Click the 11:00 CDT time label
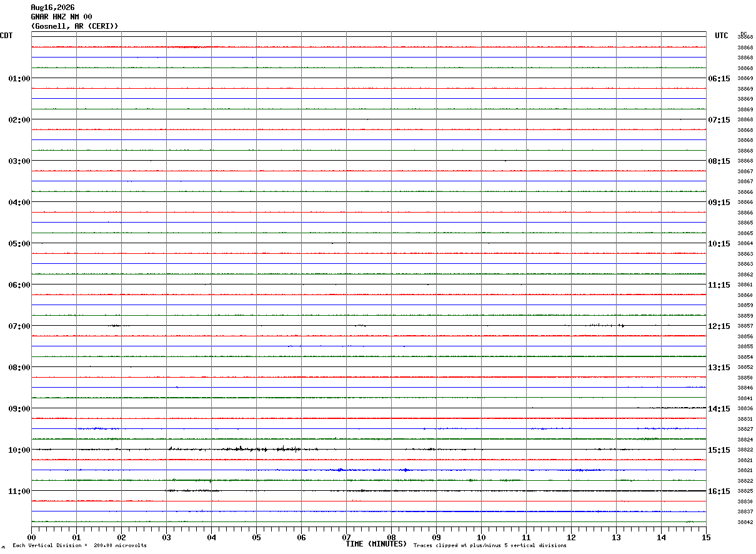 pos(19,491)
